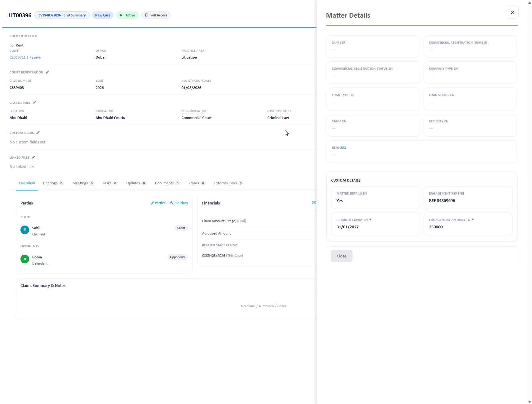Click the related claim CS39403/2026 (This Case)
532x404 pixels.
point(222,256)
